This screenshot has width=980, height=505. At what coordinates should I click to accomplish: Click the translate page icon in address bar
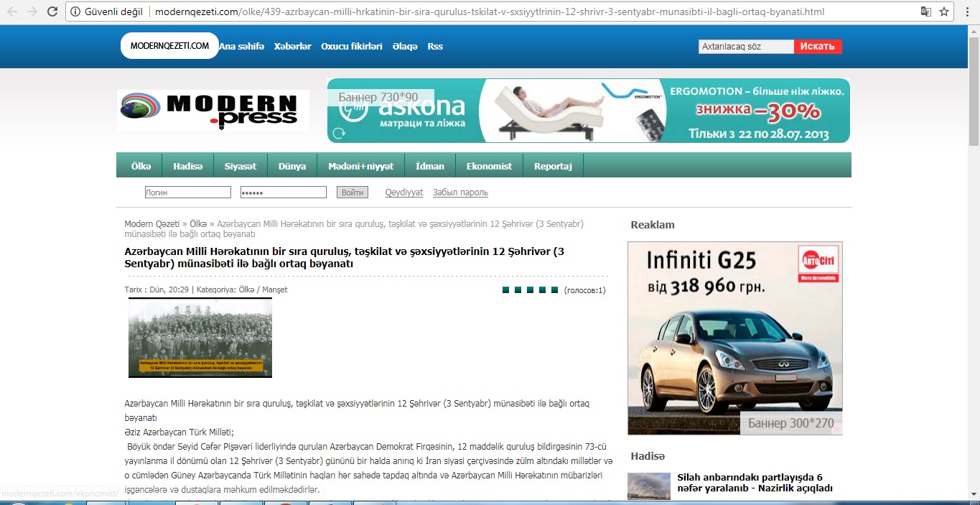(926, 11)
